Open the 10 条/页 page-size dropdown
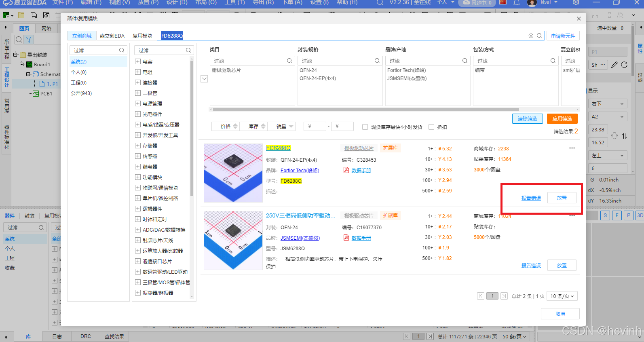The image size is (644, 342). coord(562,296)
